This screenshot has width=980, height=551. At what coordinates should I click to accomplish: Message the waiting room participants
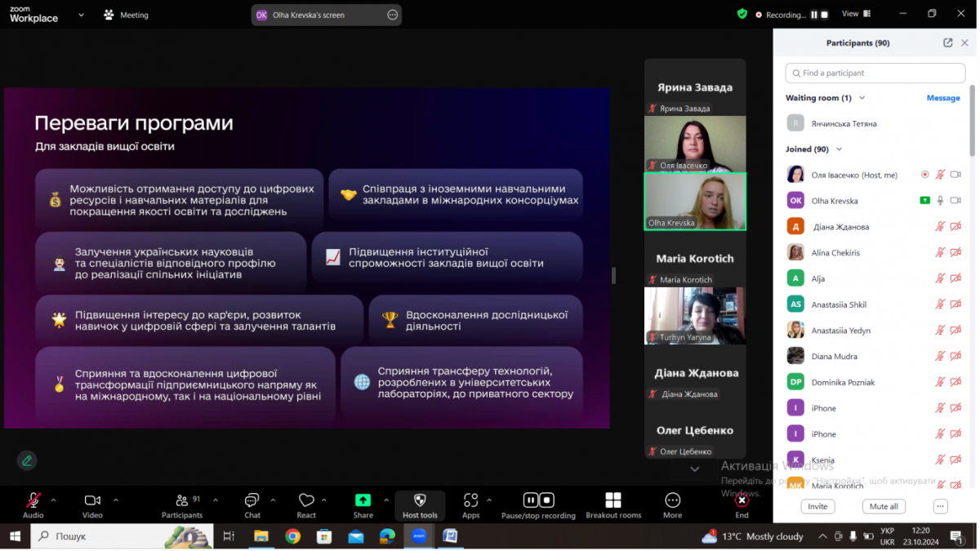(943, 98)
